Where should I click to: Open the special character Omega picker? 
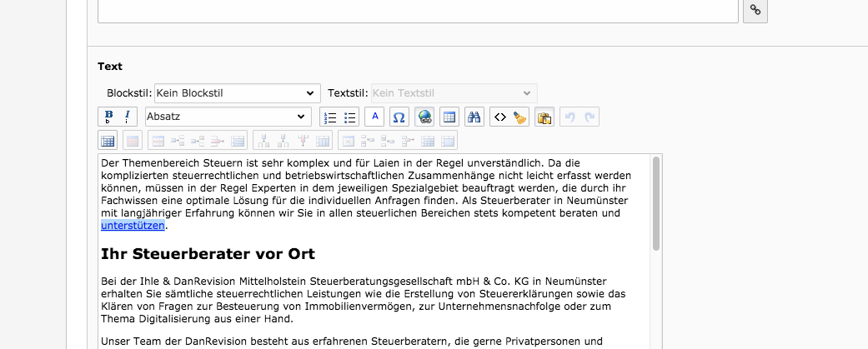[x=399, y=117]
